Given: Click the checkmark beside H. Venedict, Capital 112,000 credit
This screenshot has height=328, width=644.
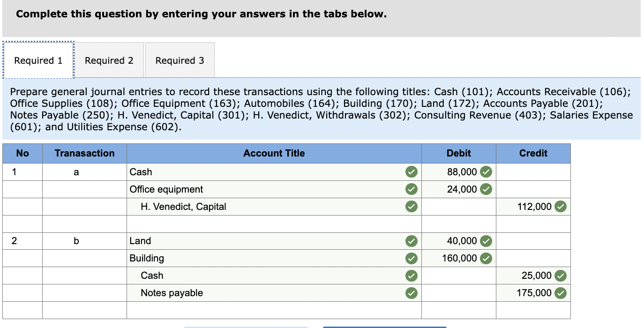Looking at the screenshot, I should 561,207.
